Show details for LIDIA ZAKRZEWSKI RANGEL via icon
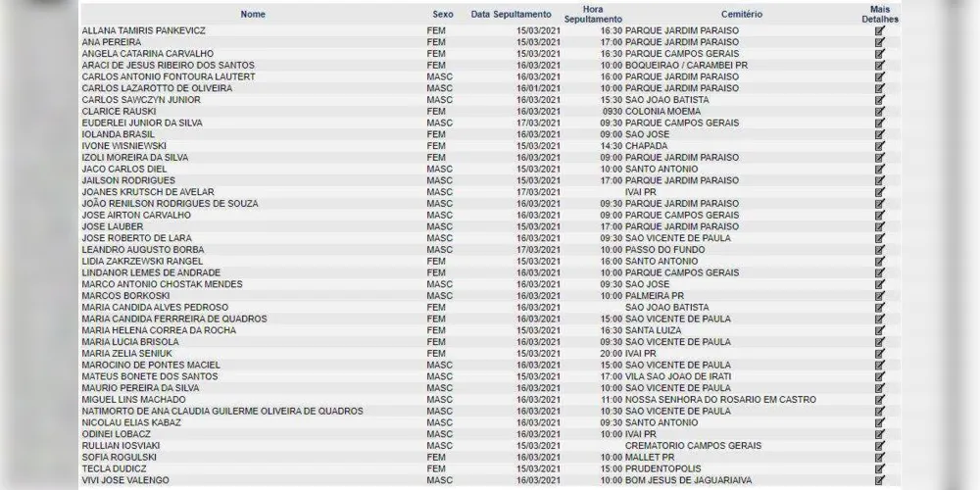The width and height of the screenshot is (980, 490). coord(880,262)
